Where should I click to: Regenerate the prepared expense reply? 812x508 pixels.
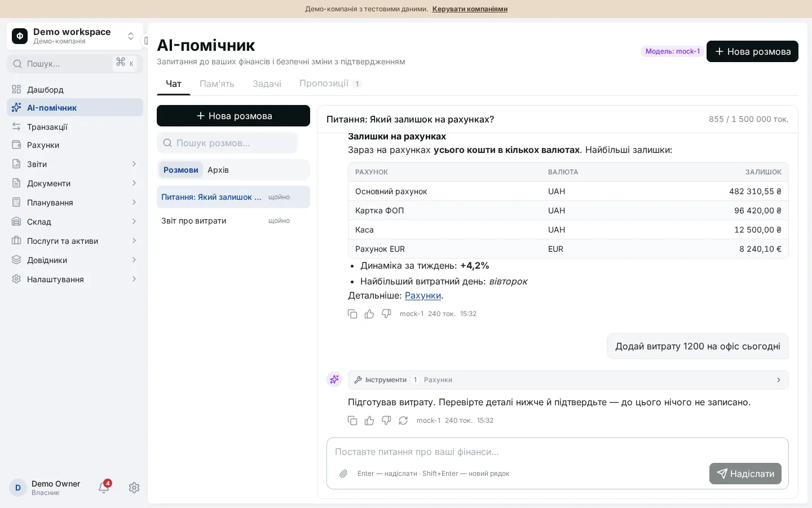click(403, 421)
